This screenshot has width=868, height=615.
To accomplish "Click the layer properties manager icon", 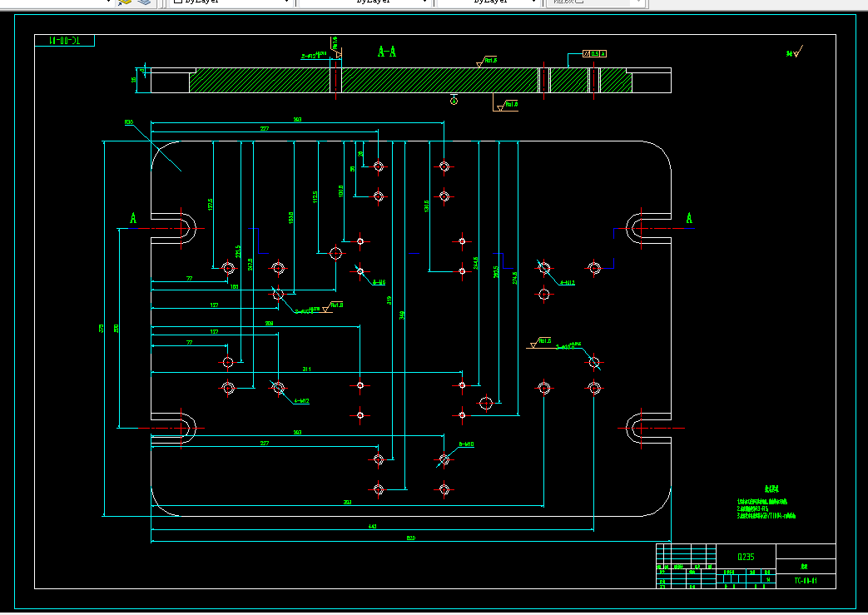I will [125, 2].
